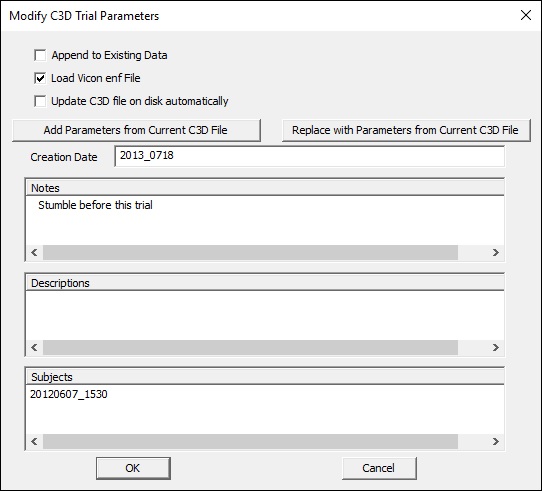542x491 pixels.
Task: Select subject entry 20120607_1530
Action: [x=69, y=394]
